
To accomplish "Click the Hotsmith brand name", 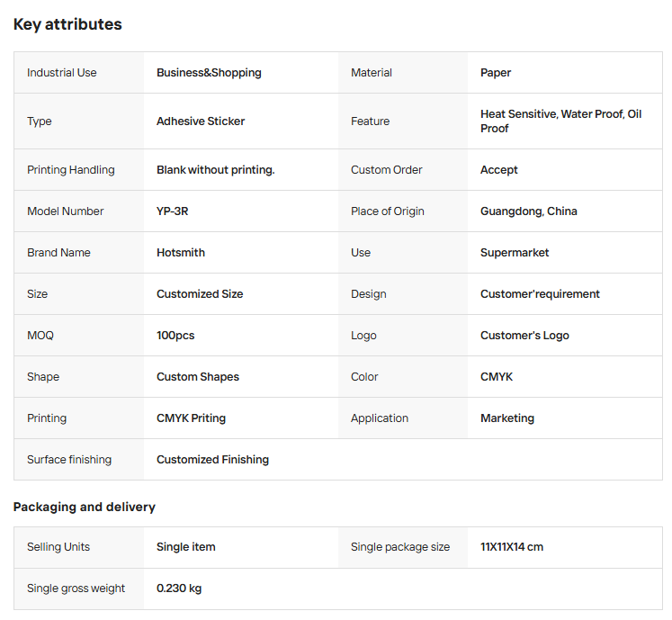I will pos(181,253).
